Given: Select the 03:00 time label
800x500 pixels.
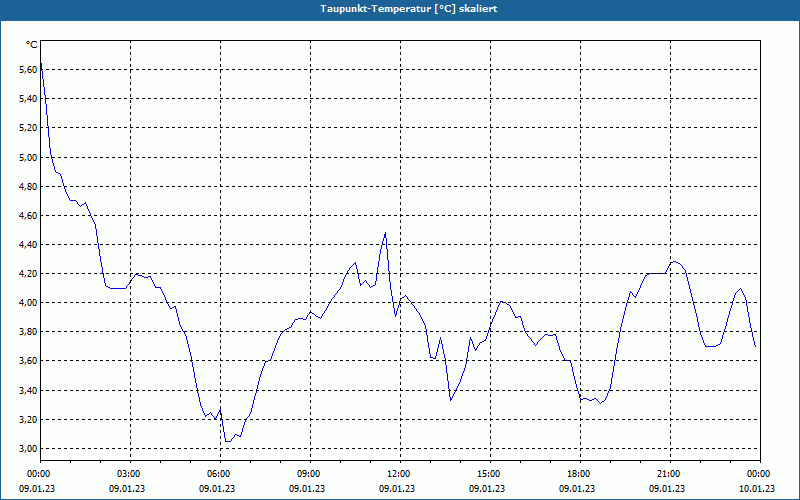Looking at the screenshot, I should 130,474.
